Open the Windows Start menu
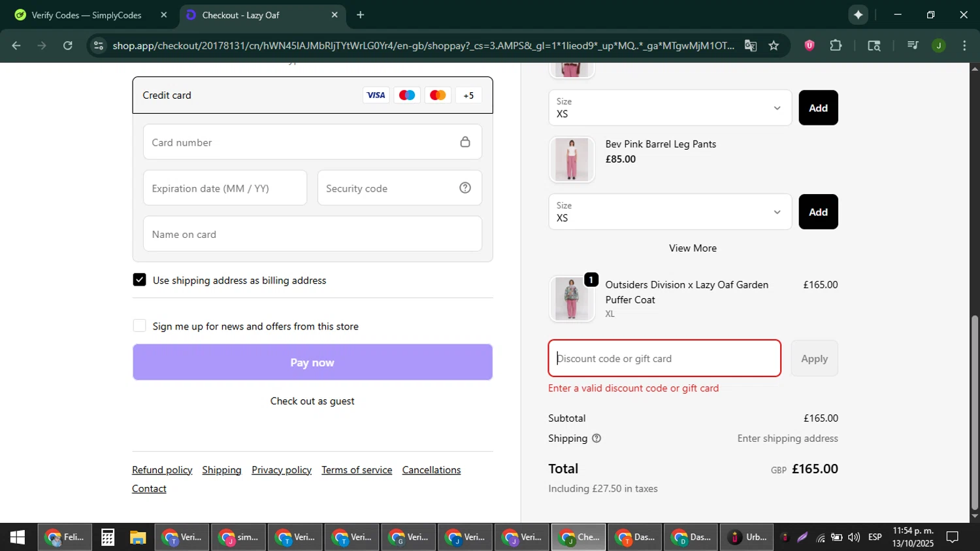The image size is (980, 551). [17, 537]
